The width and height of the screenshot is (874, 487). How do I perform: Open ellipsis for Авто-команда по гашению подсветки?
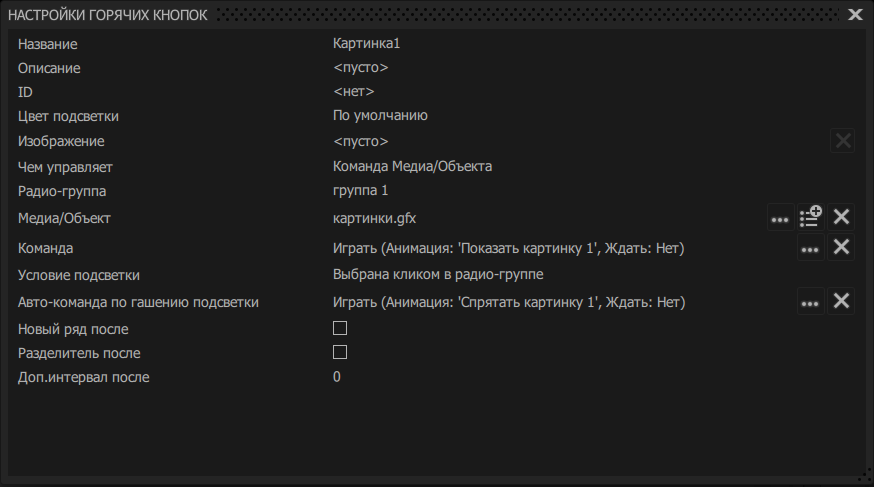point(810,301)
